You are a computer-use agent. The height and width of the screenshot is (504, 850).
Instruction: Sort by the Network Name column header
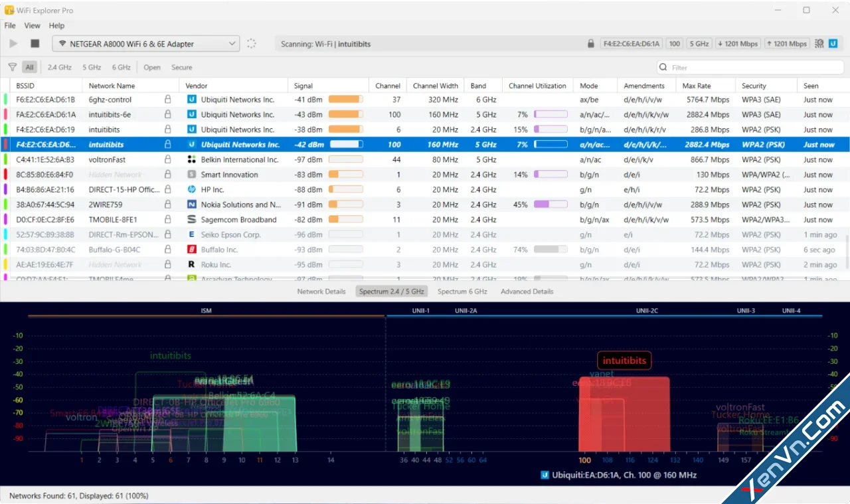coord(131,86)
